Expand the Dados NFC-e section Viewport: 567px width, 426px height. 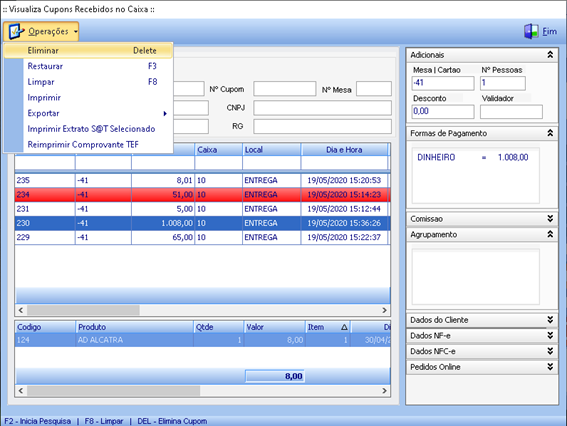[550, 351]
